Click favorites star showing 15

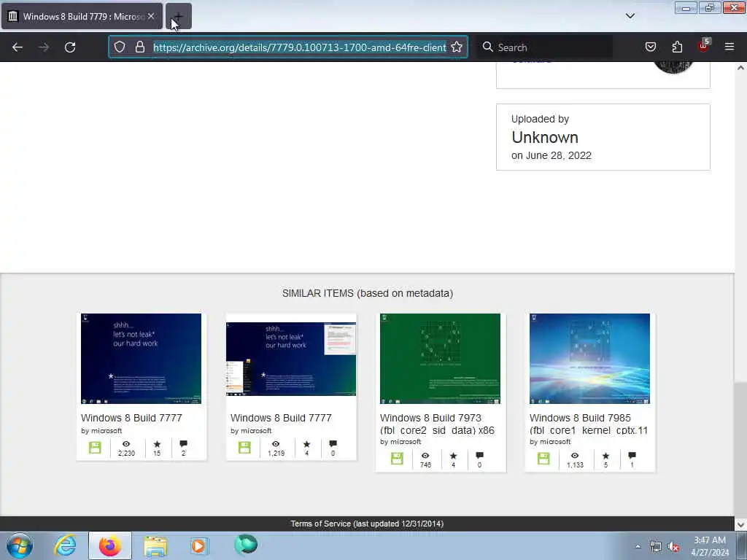tap(158, 444)
